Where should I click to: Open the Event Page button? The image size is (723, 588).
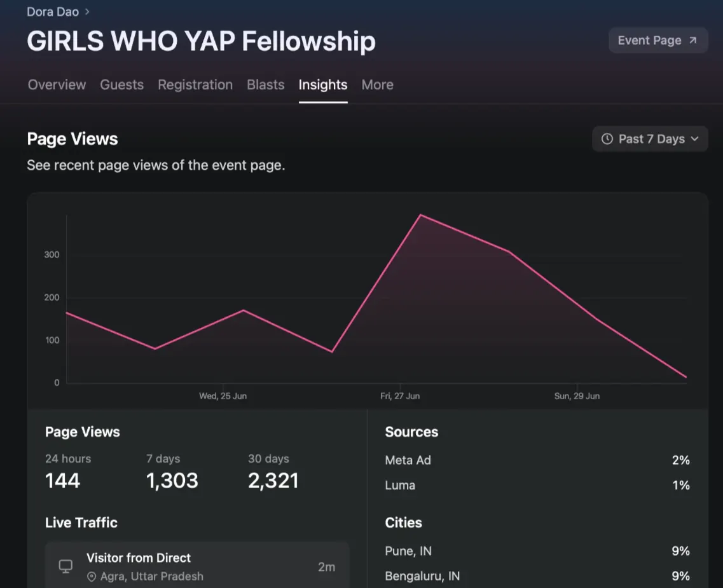click(658, 41)
